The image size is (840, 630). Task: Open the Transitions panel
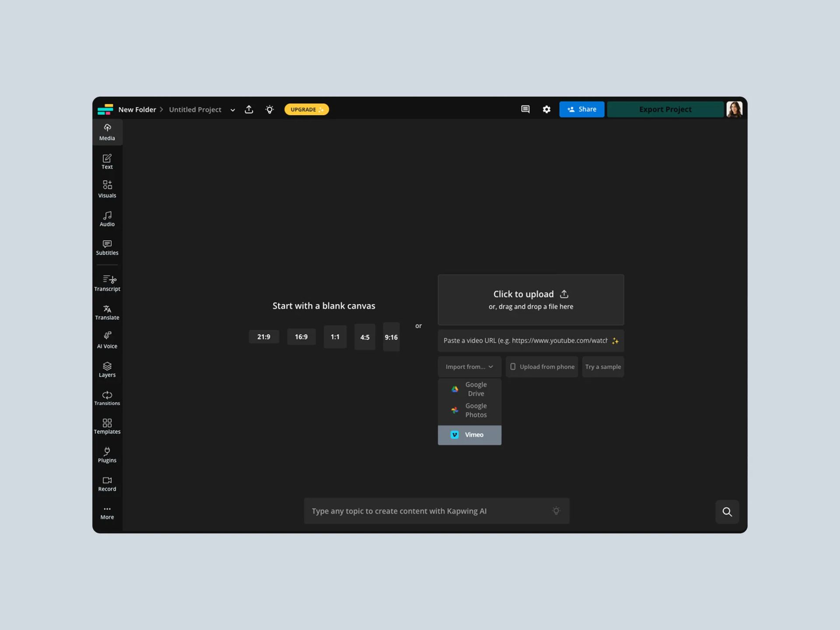[107, 398]
